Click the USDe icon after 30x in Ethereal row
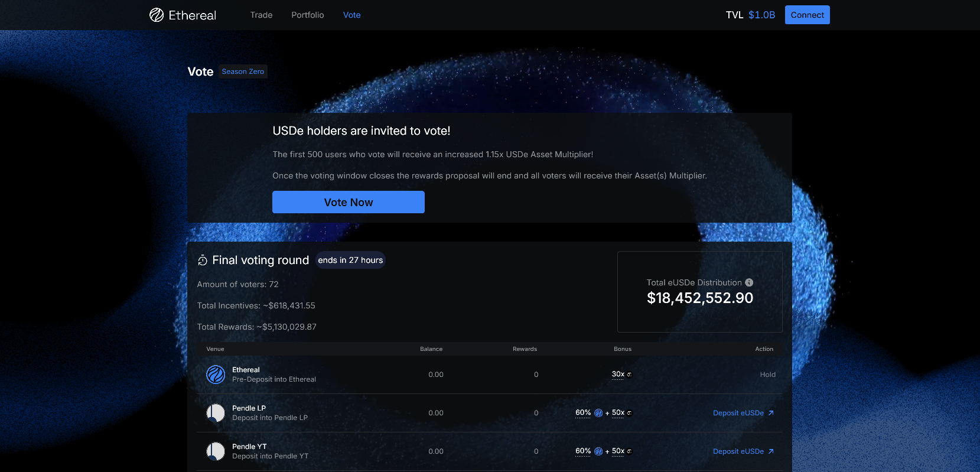The height and width of the screenshot is (472, 980). click(x=630, y=375)
